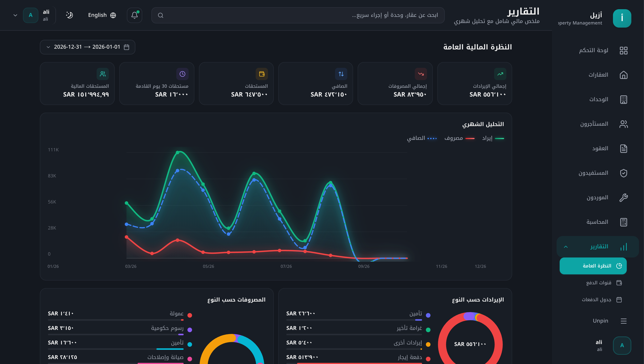644x364 pixels.
Task: Open the notifications bell
Action: point(135,15)
